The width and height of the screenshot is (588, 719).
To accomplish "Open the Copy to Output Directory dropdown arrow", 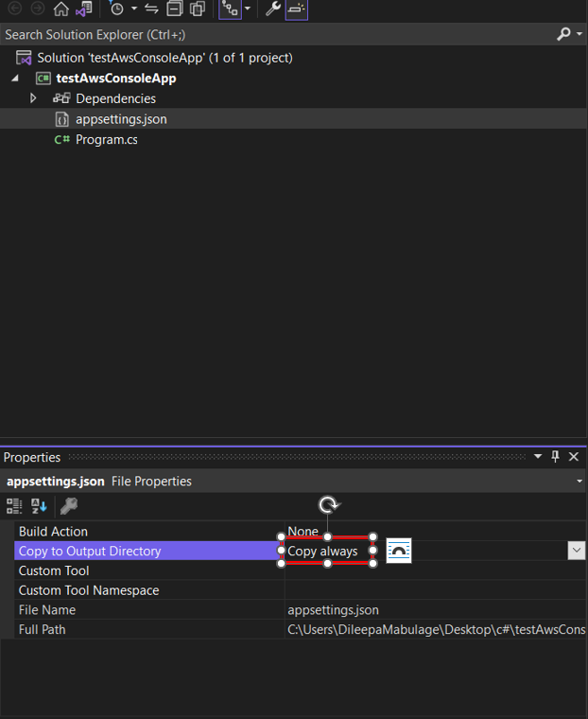I will pyautogui.click(x=576, y=551).
